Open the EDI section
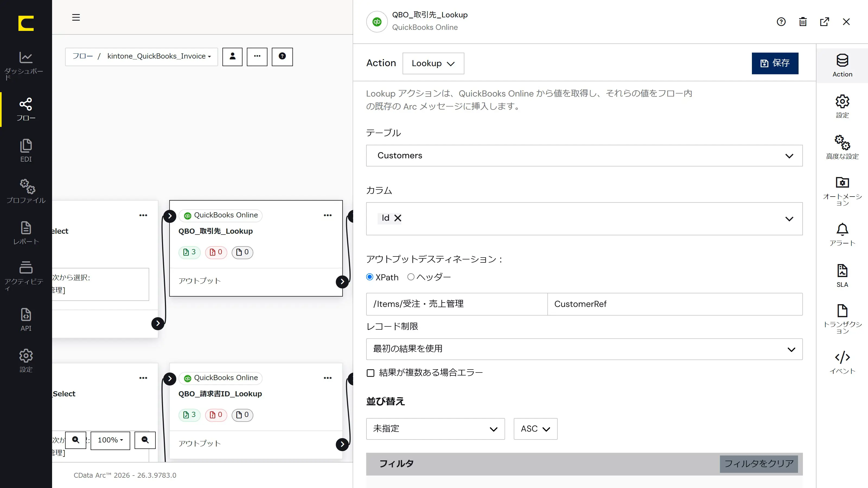Viewport: 868px width, 488px height. pos(26,150)
